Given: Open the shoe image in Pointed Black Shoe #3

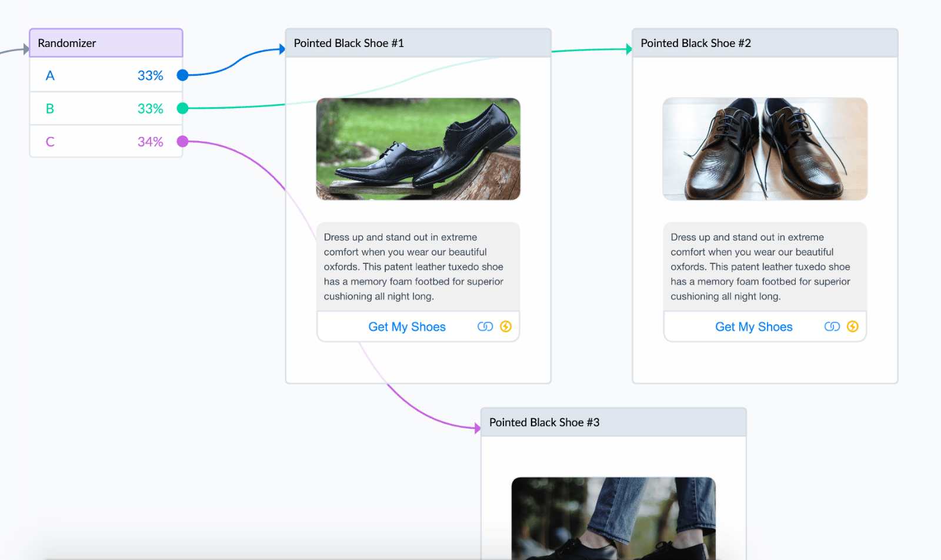Looking at the screenshot, I should tap(613, 518).
